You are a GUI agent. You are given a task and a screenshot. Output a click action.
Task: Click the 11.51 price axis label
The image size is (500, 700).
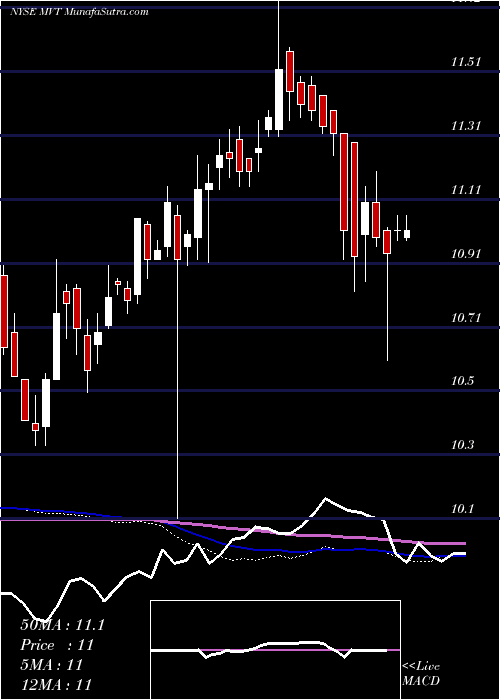click(x=467, y=62)
